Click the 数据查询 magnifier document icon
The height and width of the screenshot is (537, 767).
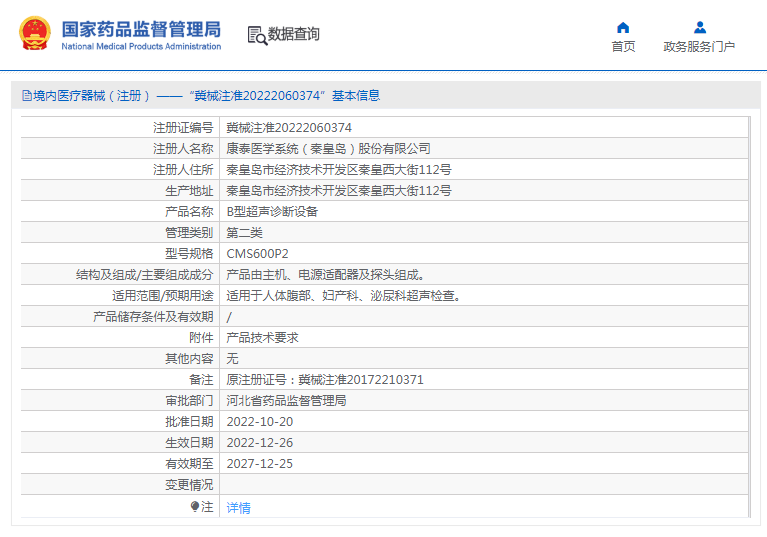(x=257, y=35)
